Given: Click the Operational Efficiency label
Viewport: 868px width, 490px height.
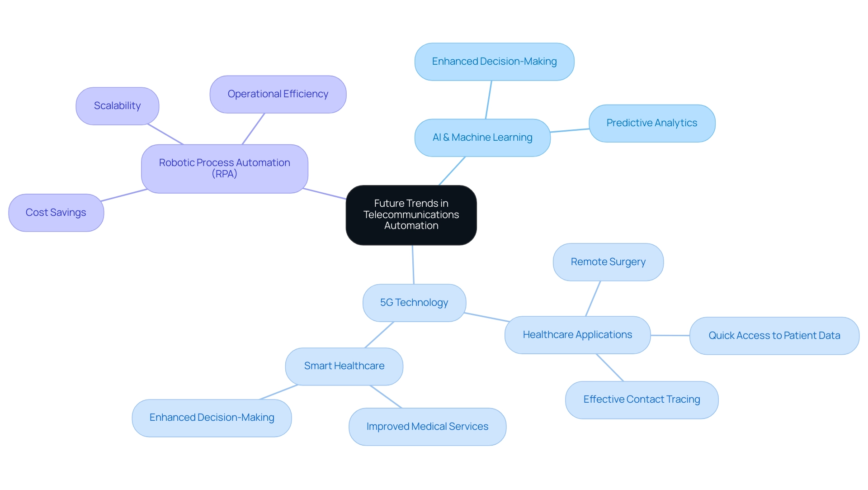Looking at the screenshot, I should tap(278, 94).
